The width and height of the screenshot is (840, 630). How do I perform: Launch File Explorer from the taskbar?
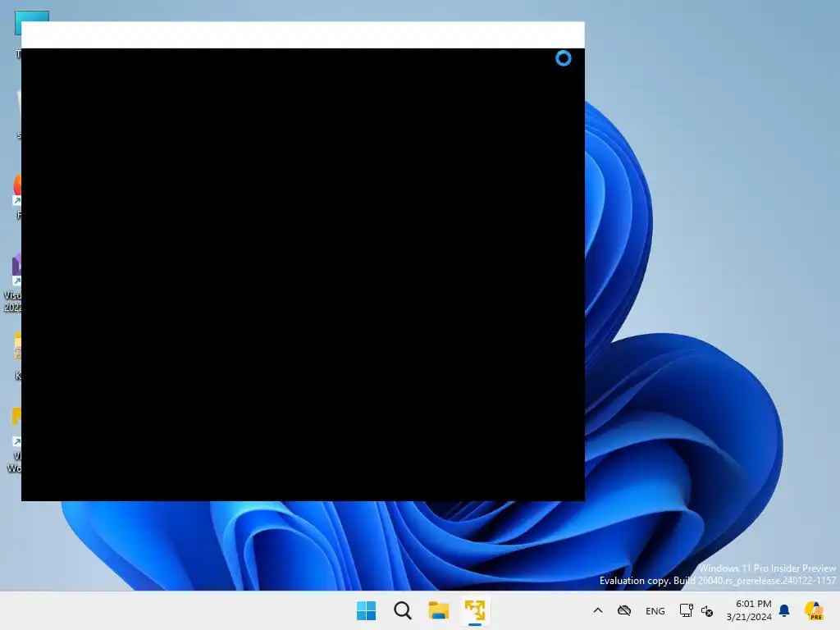(439, 610)
